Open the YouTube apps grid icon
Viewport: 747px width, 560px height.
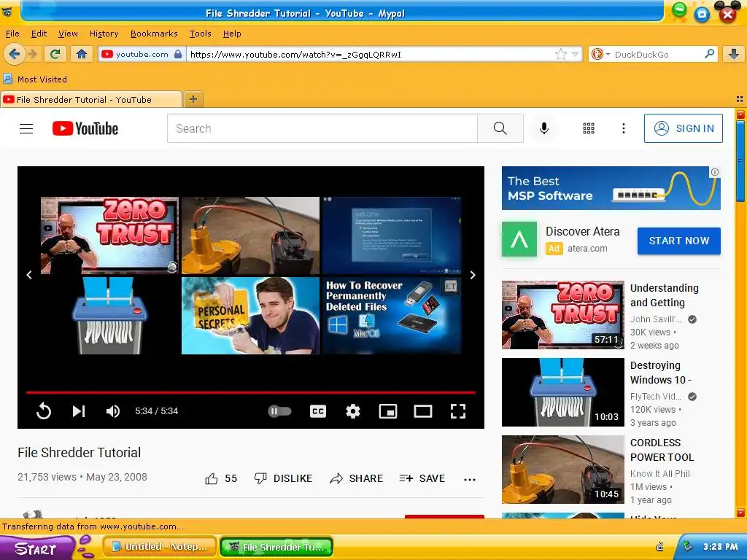click(x=589, y=128)
